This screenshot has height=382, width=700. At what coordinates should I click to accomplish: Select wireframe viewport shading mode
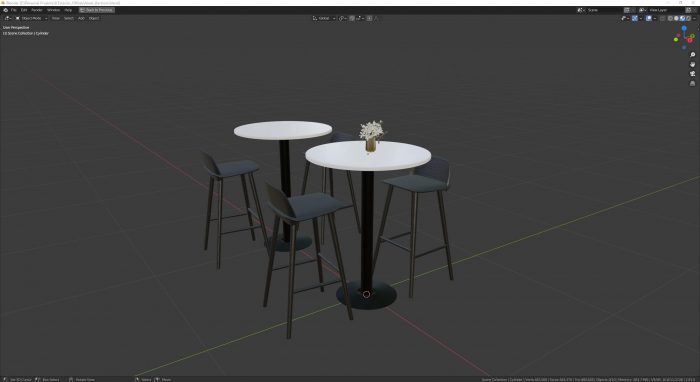coord(670,18)
